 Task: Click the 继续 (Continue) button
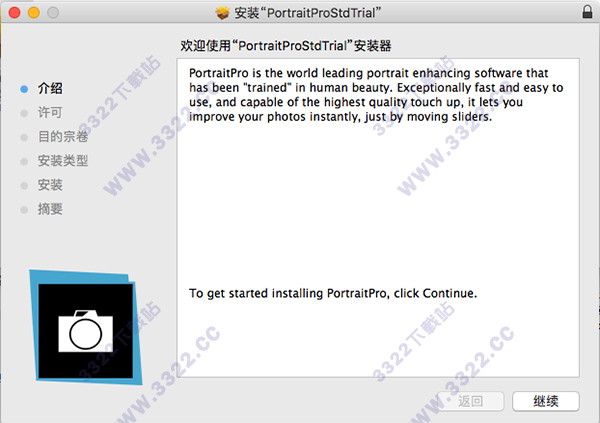coord(546,401)
